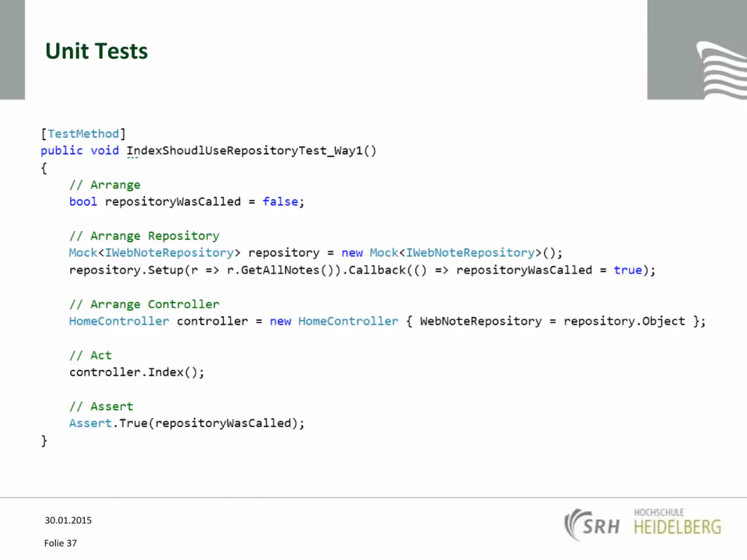Click the Arrange Repository comment
747x560 pixels.
tap(144, 236)
